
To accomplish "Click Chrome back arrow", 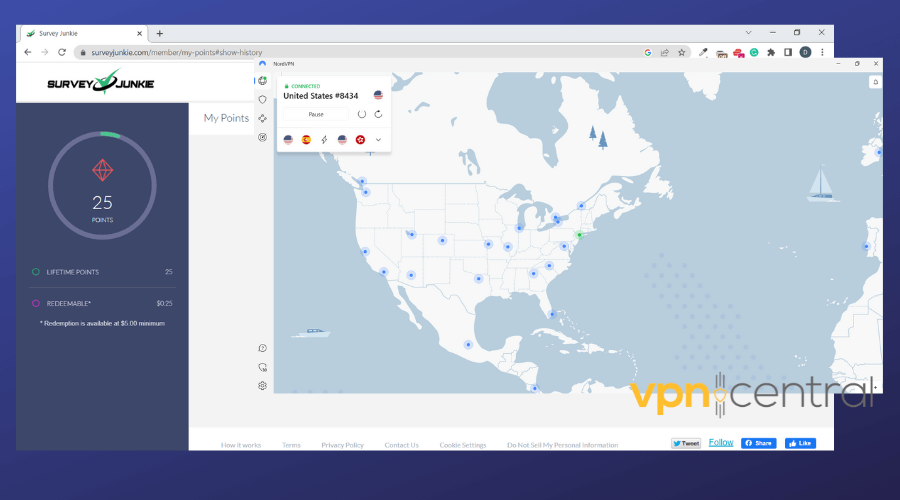I will click(28, 52).
